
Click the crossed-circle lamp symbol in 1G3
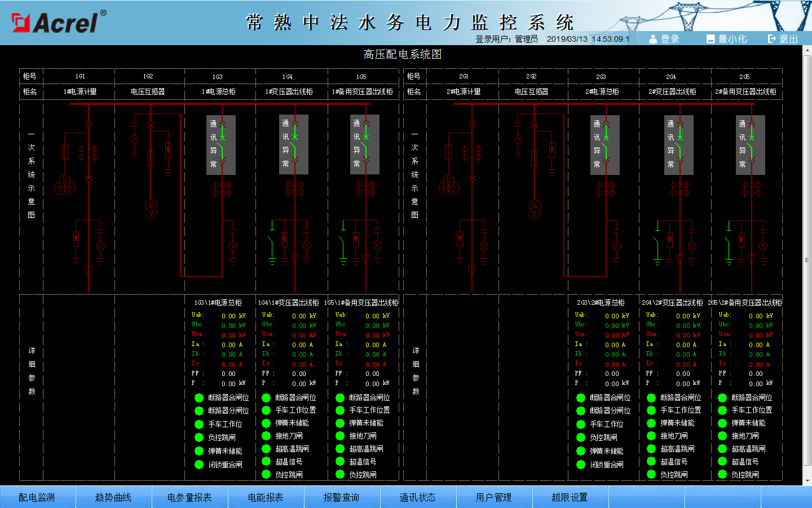(x=232, y=246)
